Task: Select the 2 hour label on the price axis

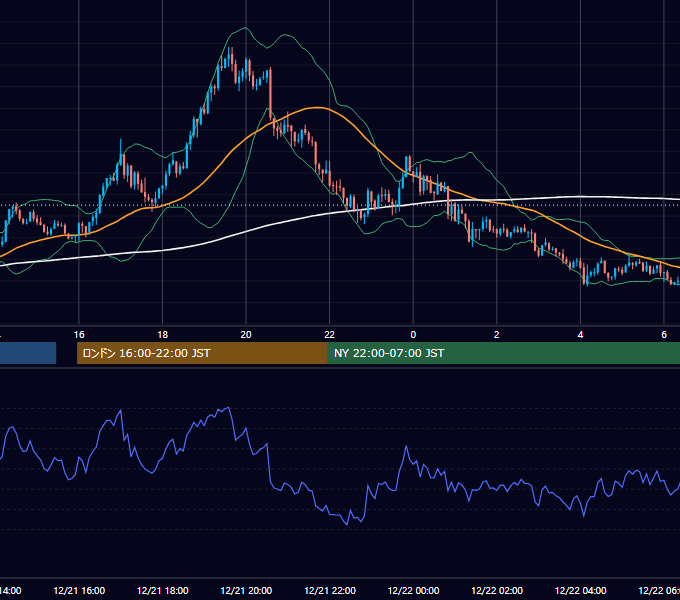Action: (x=497, y=335)
